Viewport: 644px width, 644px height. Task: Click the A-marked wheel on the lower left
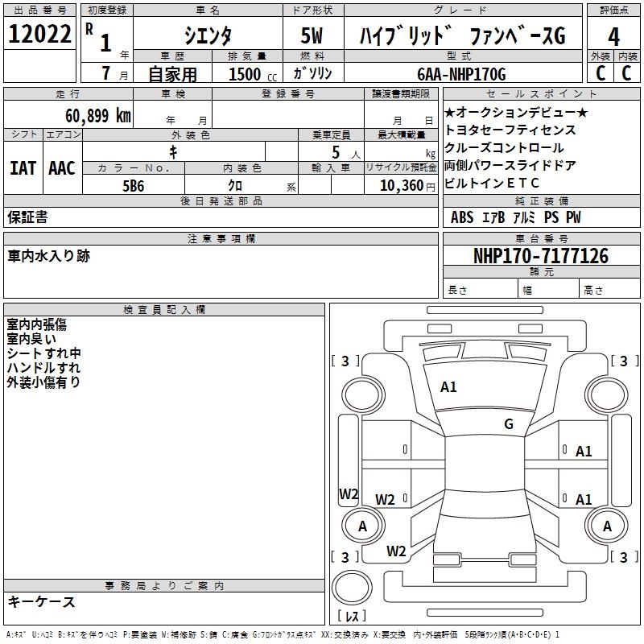click(362, 526)
